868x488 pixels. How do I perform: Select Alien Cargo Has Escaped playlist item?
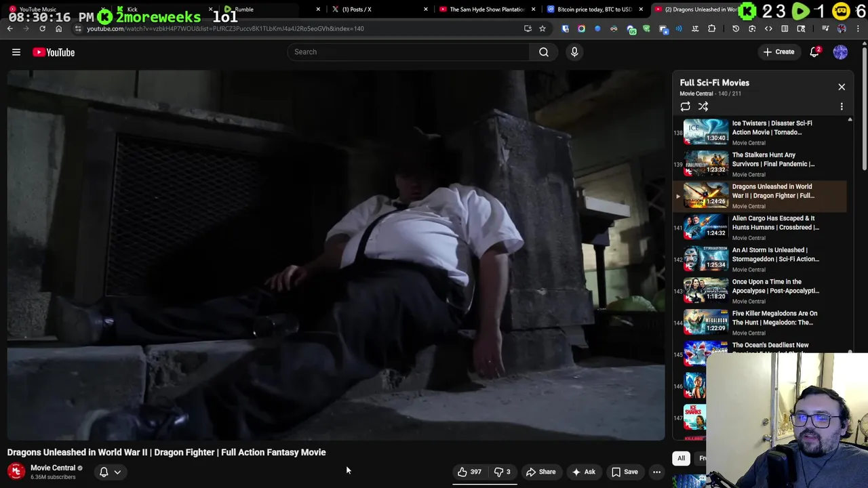point(759,228)
